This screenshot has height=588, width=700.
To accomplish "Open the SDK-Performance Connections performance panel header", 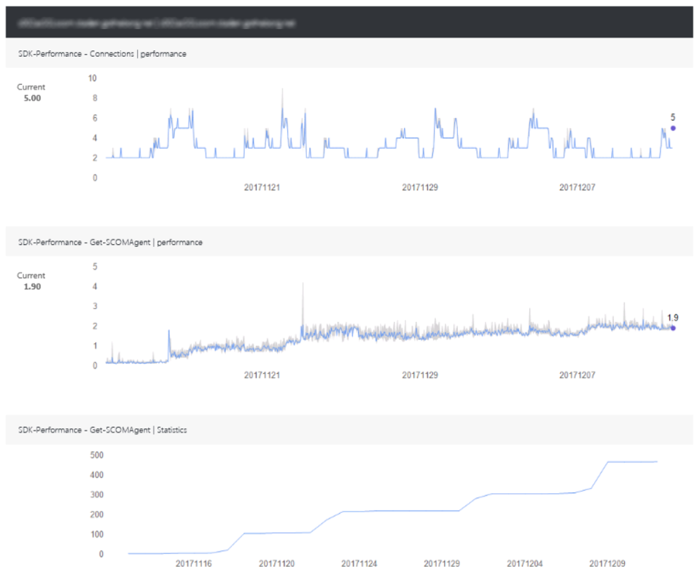I will click(102, 54).
